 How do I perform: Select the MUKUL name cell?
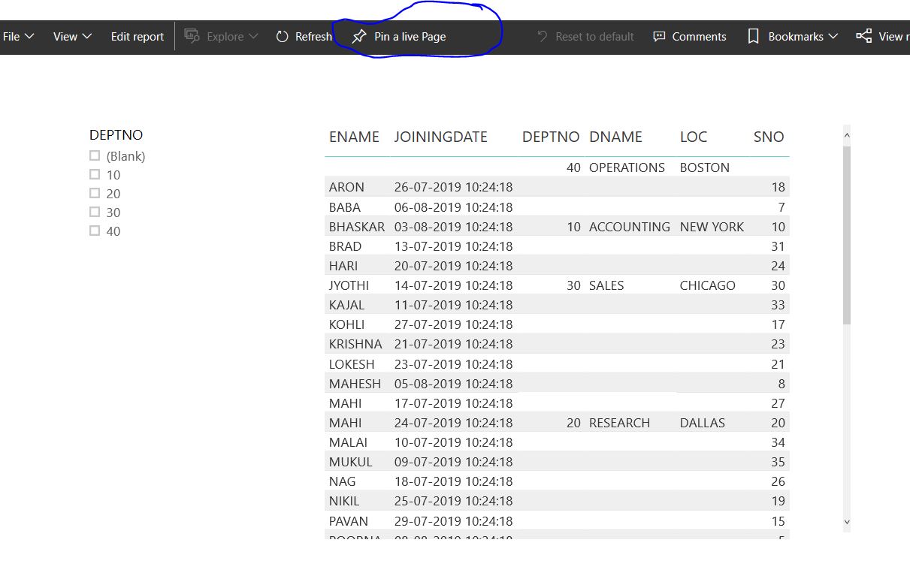(x=351, y=462)
